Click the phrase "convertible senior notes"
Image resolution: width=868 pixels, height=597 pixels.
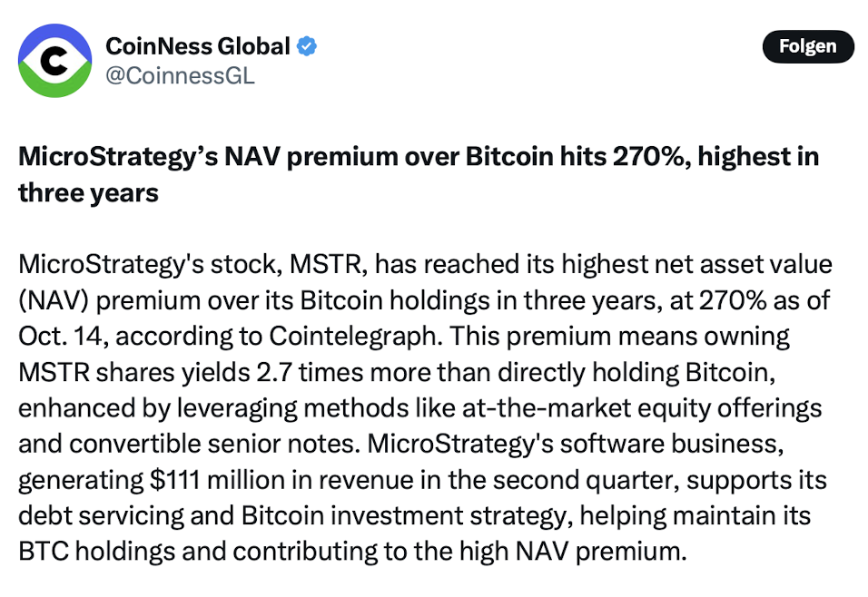coord(214,444)
